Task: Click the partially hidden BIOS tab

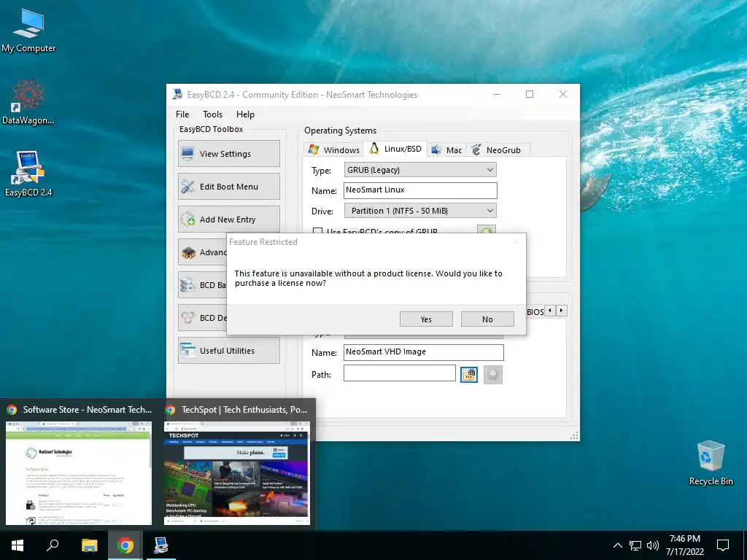Action: click(535, 311)
